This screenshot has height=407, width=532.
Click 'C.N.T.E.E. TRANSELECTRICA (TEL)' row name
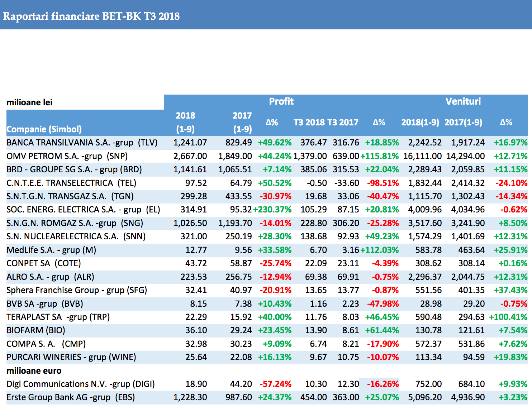tap(71, 183)
